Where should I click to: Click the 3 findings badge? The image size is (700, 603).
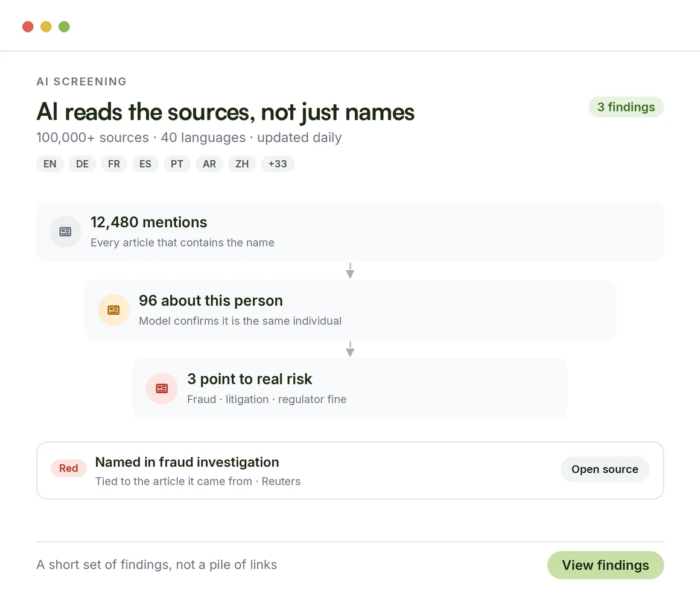pyautogui.click(x=626, y=107)
